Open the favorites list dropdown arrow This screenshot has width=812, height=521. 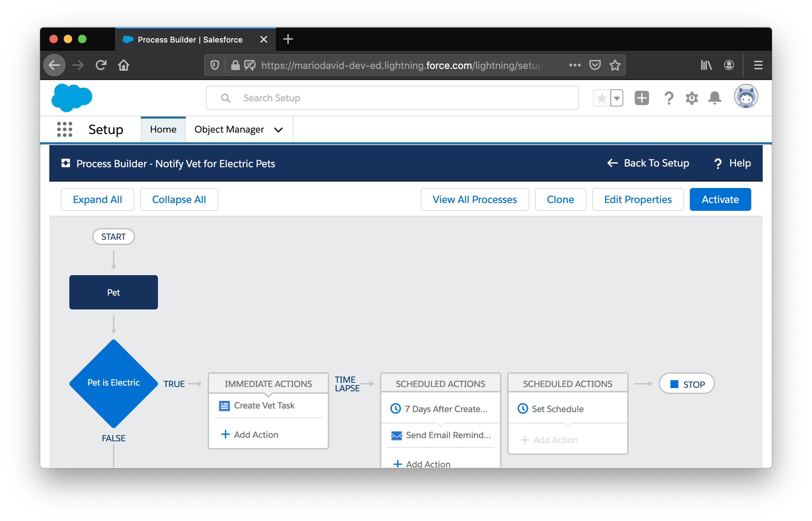coord(617,98)
